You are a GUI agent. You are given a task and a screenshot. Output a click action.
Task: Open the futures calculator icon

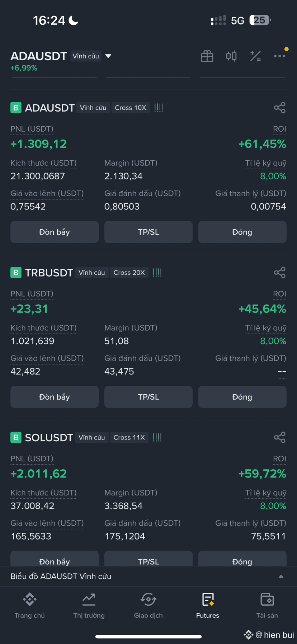tap(255, 56)
